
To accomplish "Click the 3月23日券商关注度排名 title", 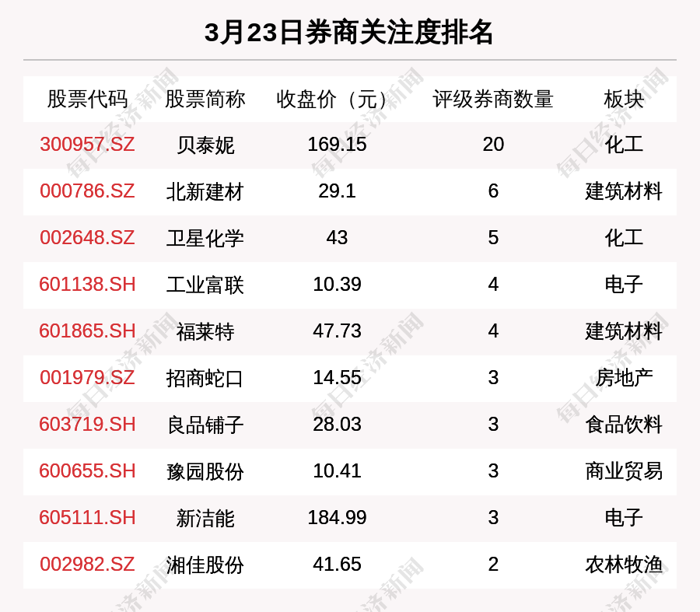I will click(x=349, y=33).
